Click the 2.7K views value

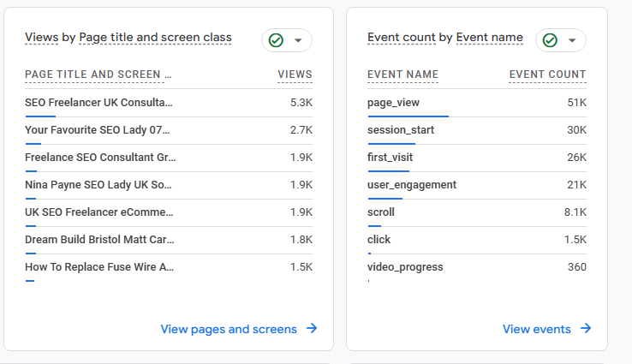point(301,130)
